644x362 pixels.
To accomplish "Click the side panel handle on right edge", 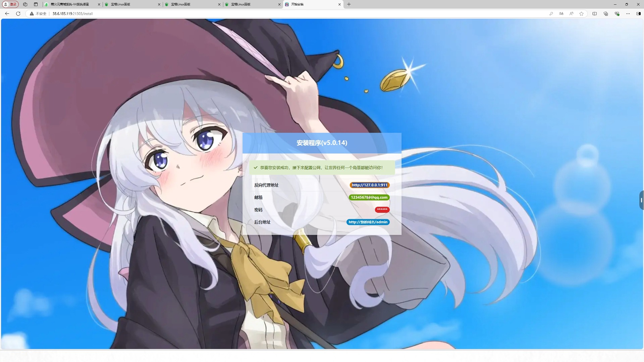I will [641, 200].
